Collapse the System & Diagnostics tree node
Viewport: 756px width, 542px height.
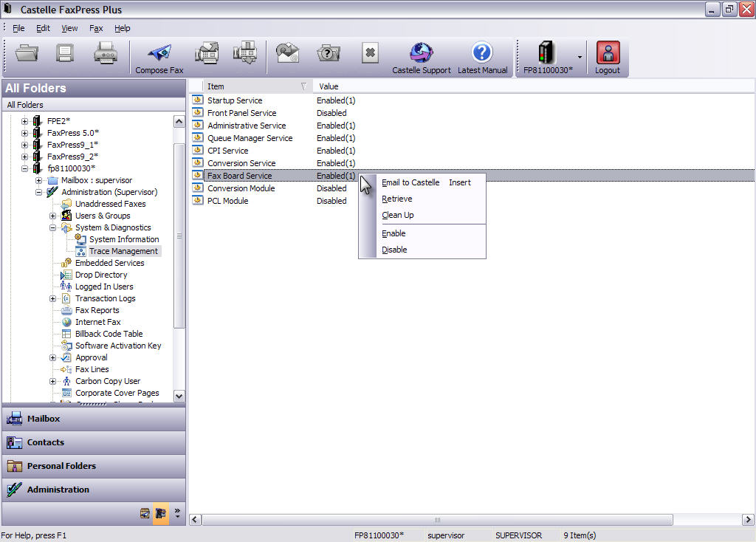(53, 227)
